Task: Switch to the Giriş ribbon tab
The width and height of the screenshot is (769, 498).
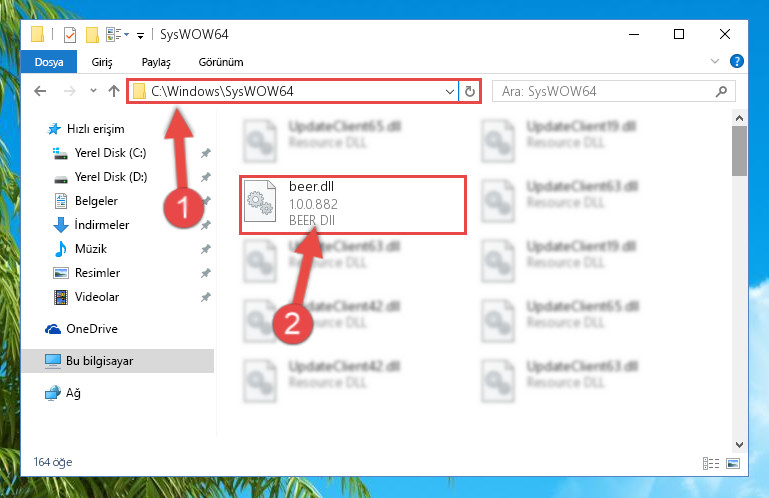Action: [x=102, y=62]
